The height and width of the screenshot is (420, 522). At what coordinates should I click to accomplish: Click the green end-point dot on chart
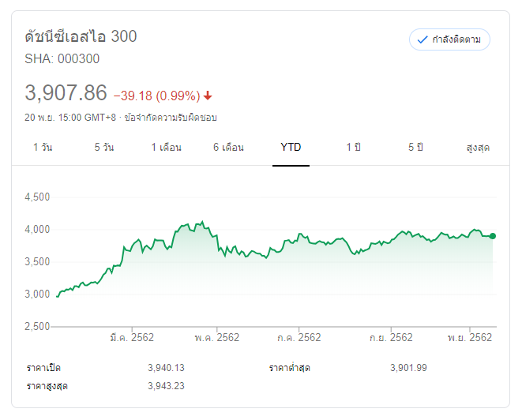click(493, 235)
